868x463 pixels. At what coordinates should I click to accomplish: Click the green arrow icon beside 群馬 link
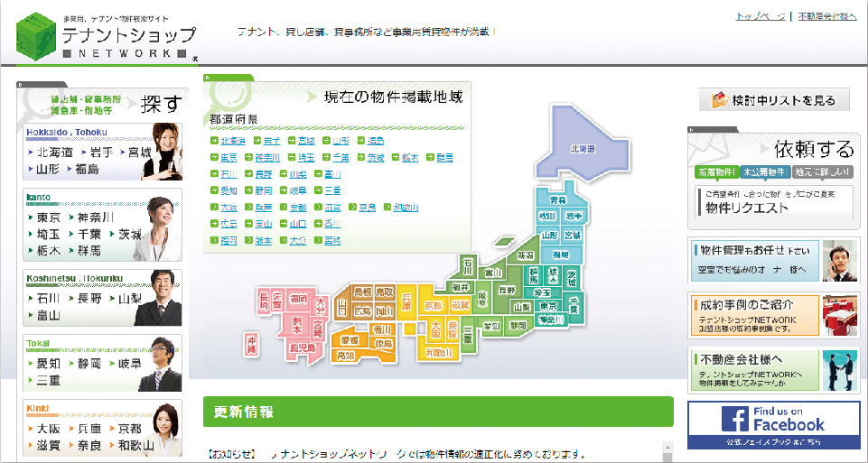(x=430, y=158)
